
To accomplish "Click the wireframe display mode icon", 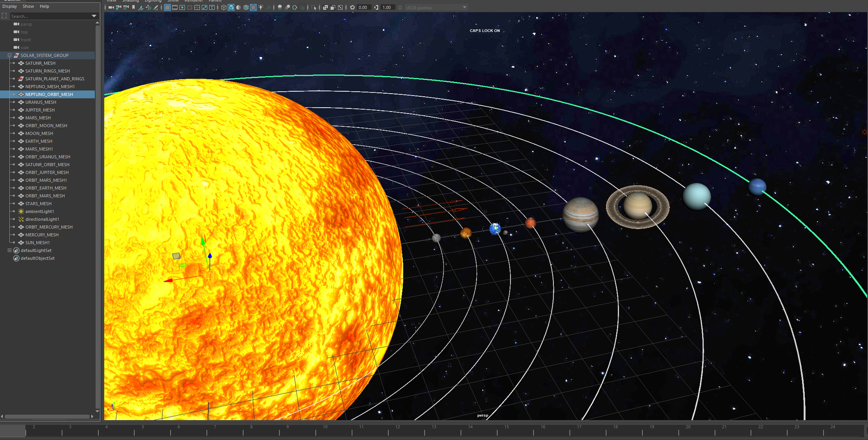I will click(223, 7).
